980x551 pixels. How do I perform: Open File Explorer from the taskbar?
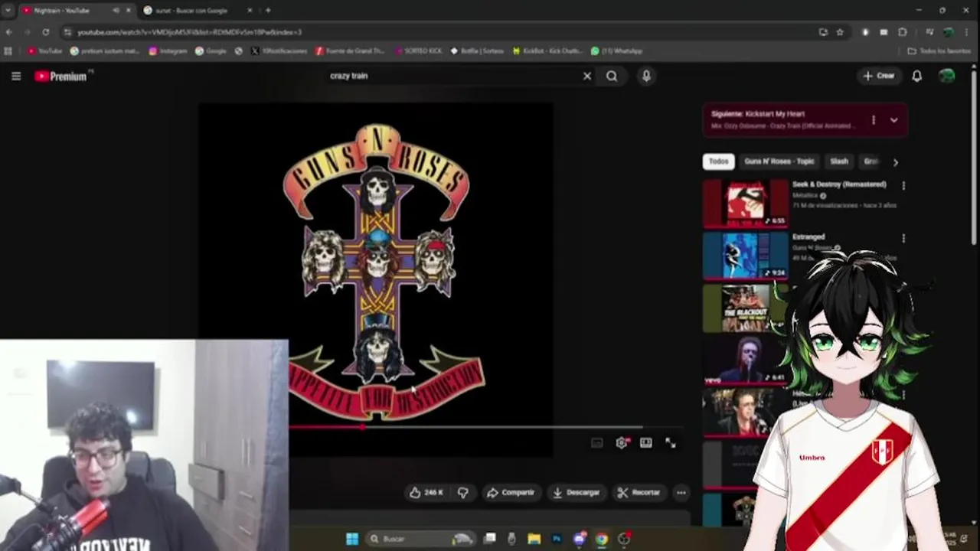[x=534, y=539]
